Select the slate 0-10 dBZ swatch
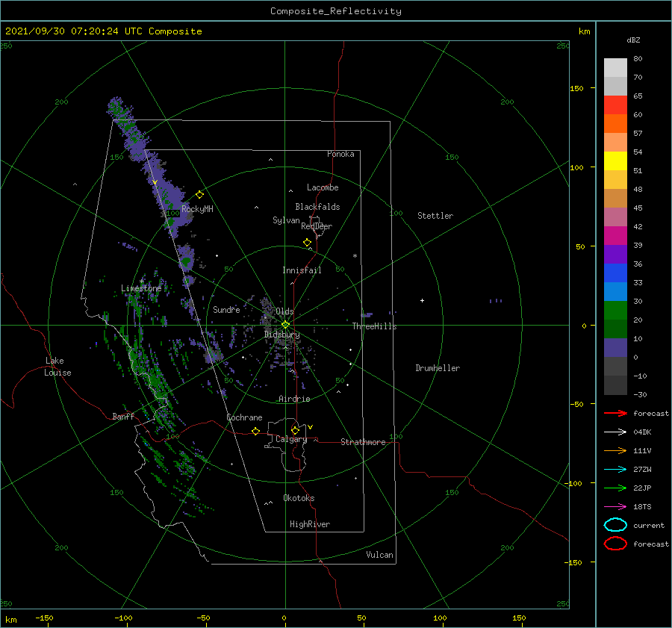The width and height of the screenshot is (672, 628). pos(615,347)
